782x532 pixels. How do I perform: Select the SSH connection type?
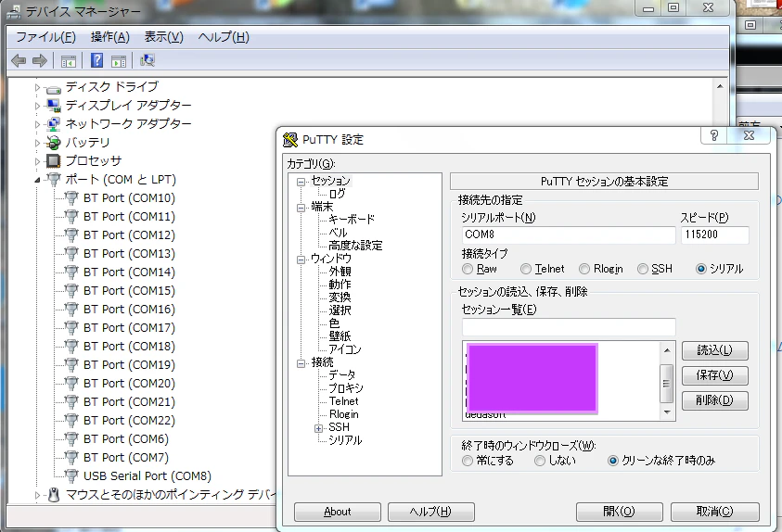643,269
